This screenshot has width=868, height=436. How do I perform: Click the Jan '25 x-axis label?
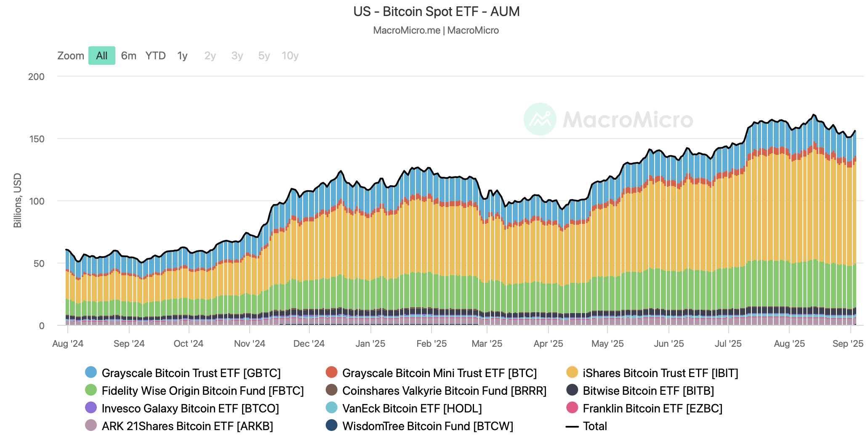coord(370,343)
